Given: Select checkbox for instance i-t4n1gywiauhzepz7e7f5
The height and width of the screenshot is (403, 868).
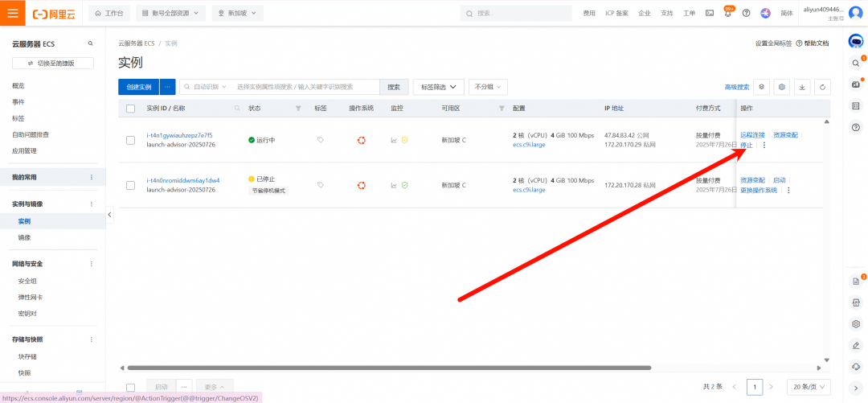Looking at the screenshot, I should [x=131, y=140].
